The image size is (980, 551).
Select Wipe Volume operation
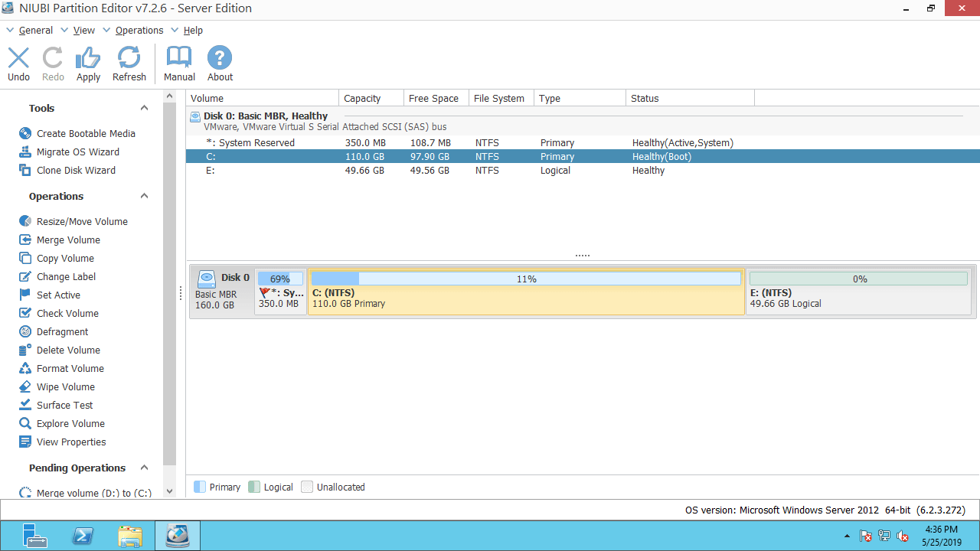click(x=65, y=386)
